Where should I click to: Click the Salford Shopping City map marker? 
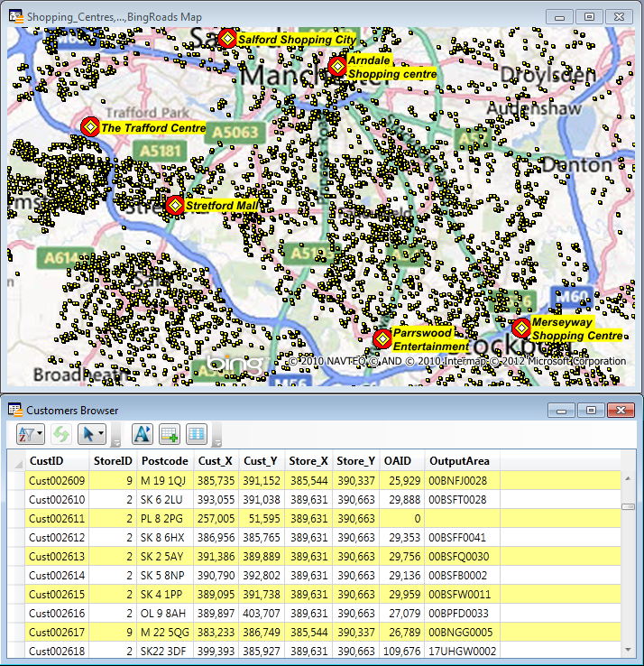pyautogui.click(x=227, y=39)
